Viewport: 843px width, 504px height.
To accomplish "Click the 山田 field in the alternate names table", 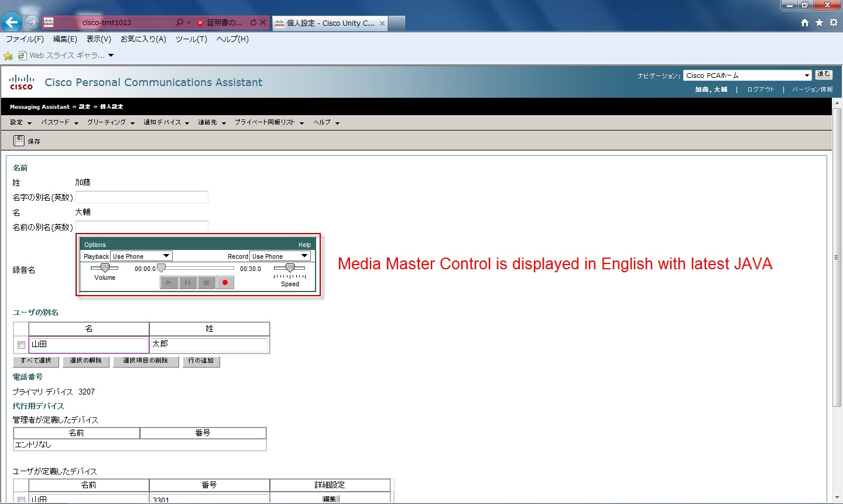I will click(x=88, y=344).
